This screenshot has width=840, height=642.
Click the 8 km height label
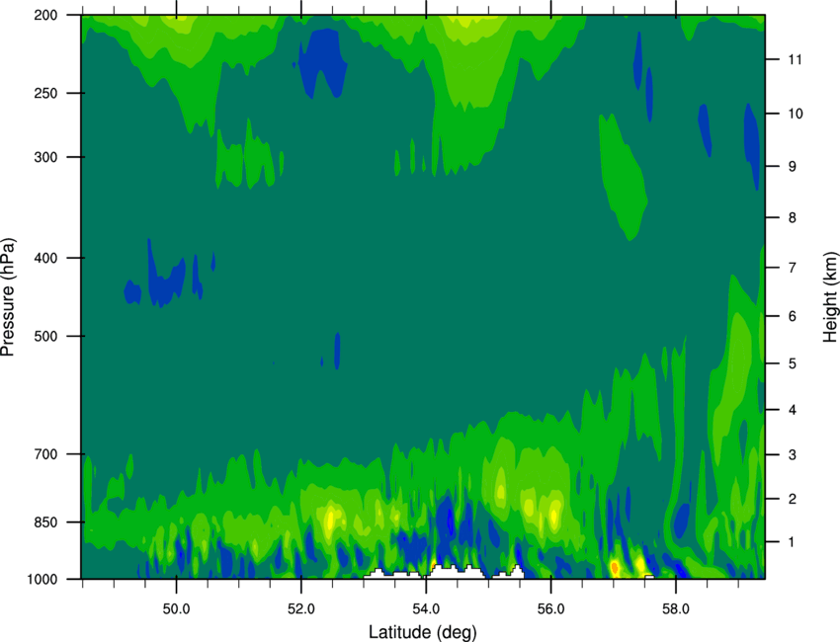point(793,218)
